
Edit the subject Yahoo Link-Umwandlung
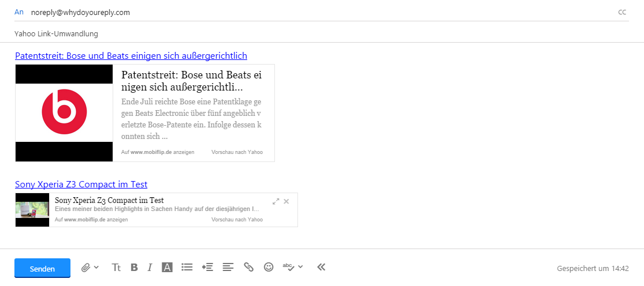[56, 33]
